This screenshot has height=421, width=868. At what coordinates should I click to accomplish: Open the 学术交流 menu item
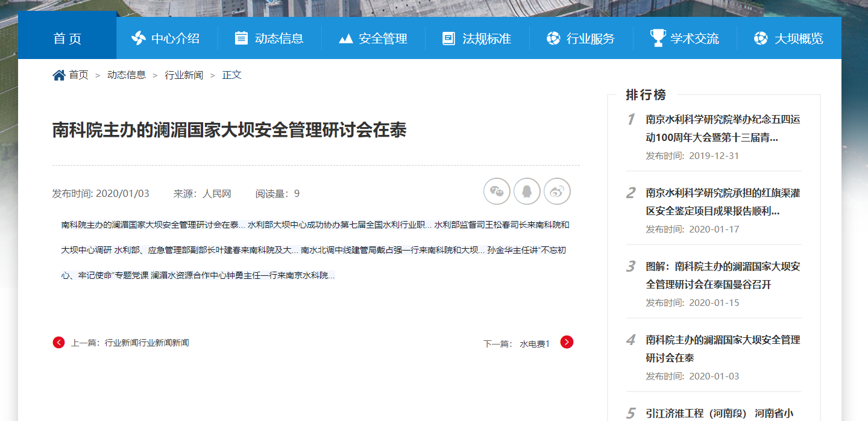[x=694, y=39]
